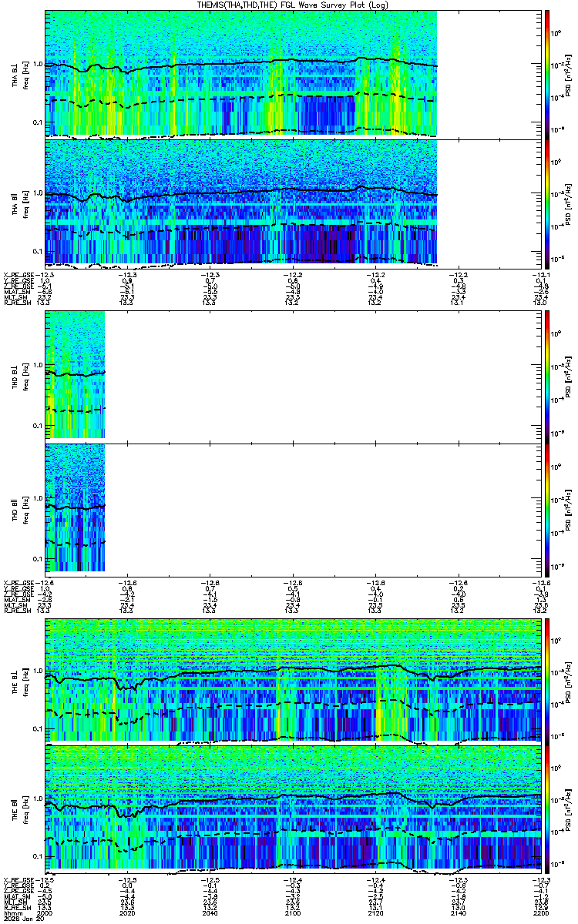Viewport: 578px width, 924px height.
Task: Click the PSD [nT²/Hz] label of THE B∥ color bar
Action: tap(569, 809)
